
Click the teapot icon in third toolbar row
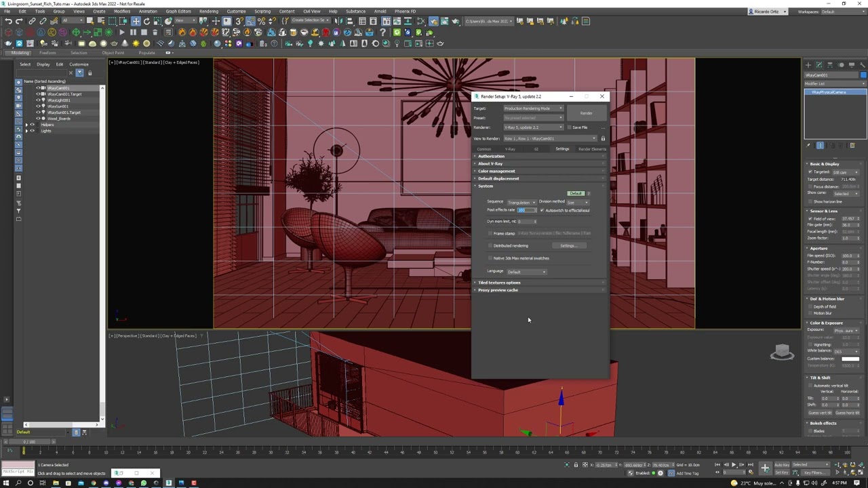click(7, 43)
